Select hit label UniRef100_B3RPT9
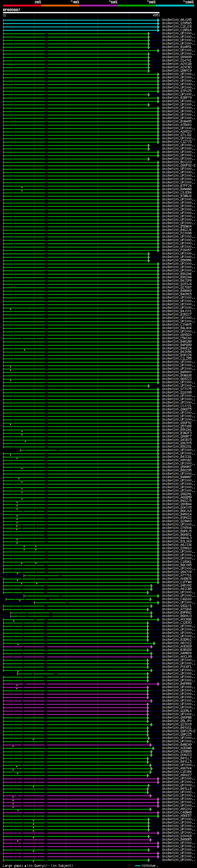The width and height of the screenshot is (197, 868). point(177,98)
